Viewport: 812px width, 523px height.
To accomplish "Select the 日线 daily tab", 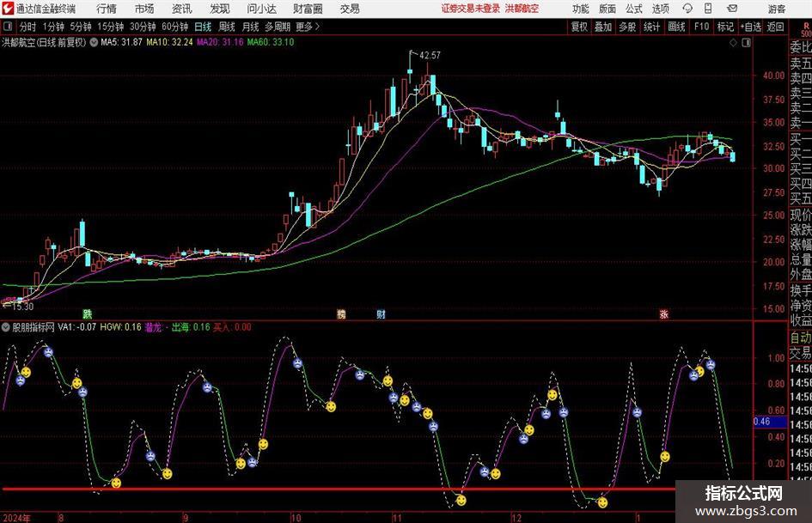I will [203, 27].
